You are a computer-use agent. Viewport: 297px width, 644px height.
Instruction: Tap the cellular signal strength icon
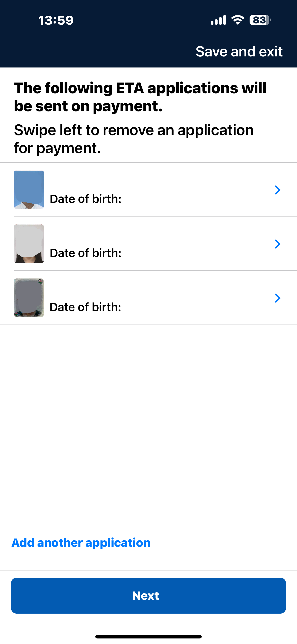218,20
